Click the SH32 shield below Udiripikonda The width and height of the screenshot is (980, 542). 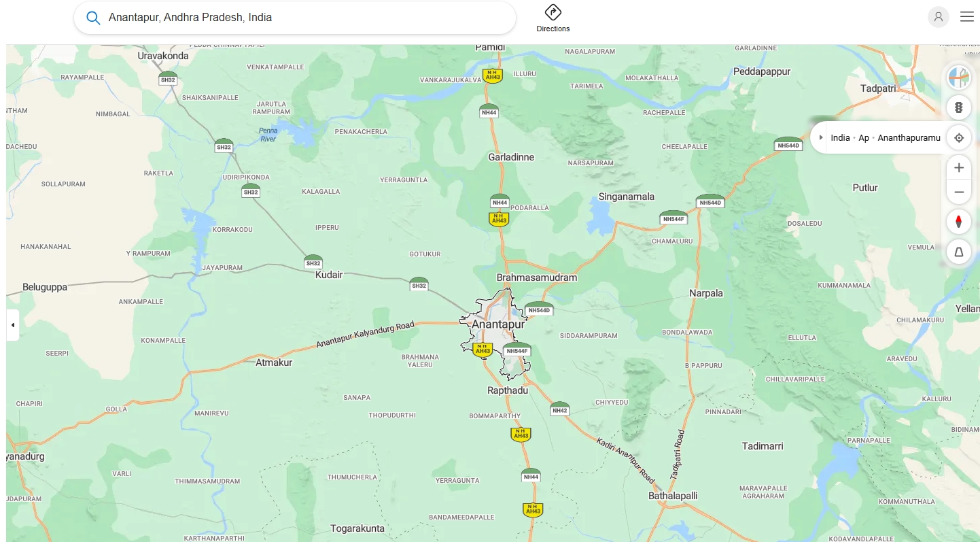[x=251, y=191]
